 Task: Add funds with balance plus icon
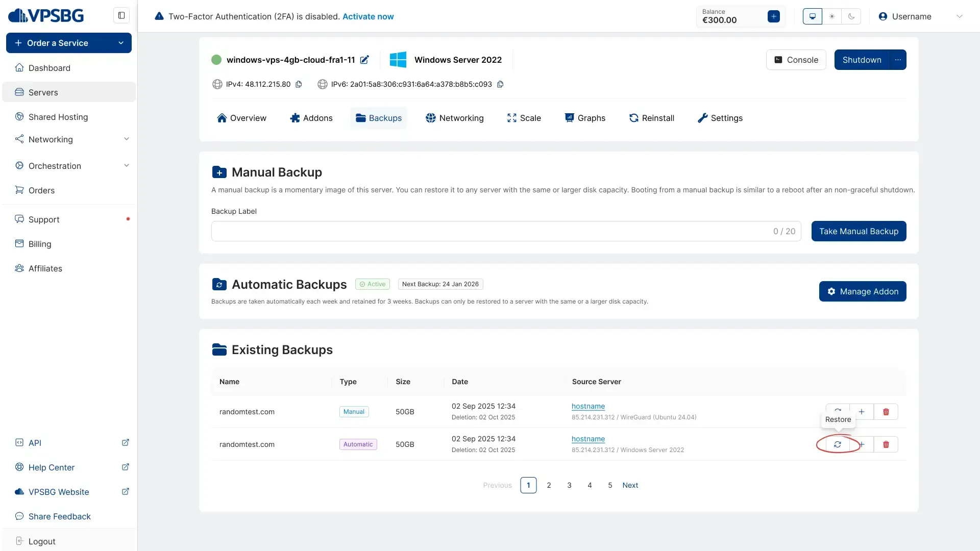[774, 16]
